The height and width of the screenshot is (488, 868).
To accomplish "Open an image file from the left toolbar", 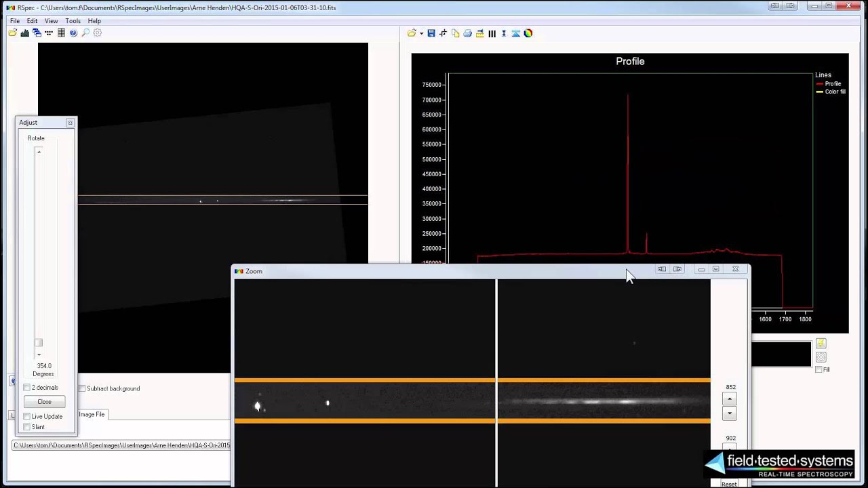I will click(x=12, y=33).
